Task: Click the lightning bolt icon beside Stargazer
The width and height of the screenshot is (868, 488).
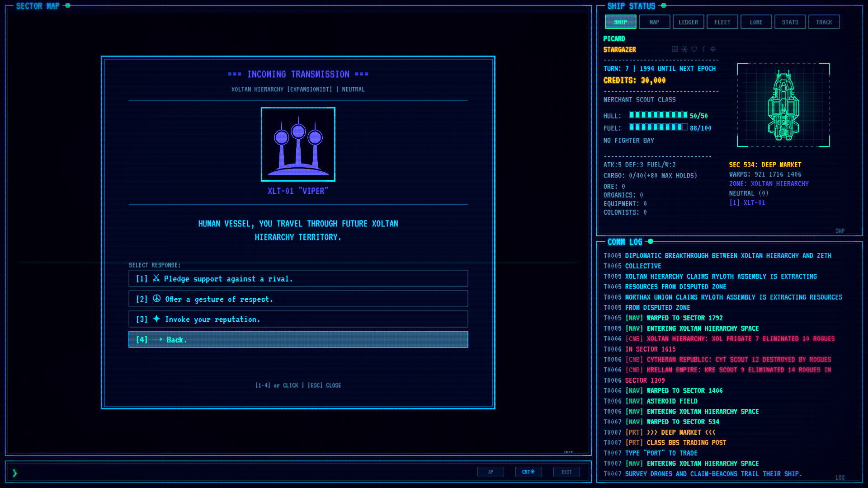Action: 703,49
